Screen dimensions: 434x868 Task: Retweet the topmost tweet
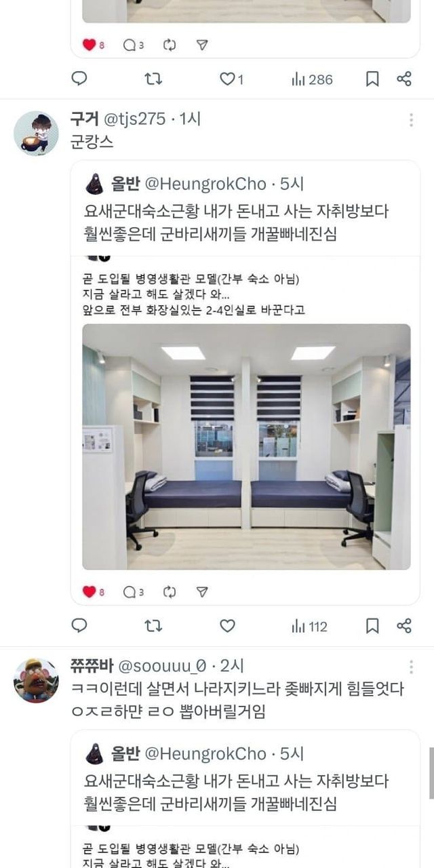click(154, 79)
